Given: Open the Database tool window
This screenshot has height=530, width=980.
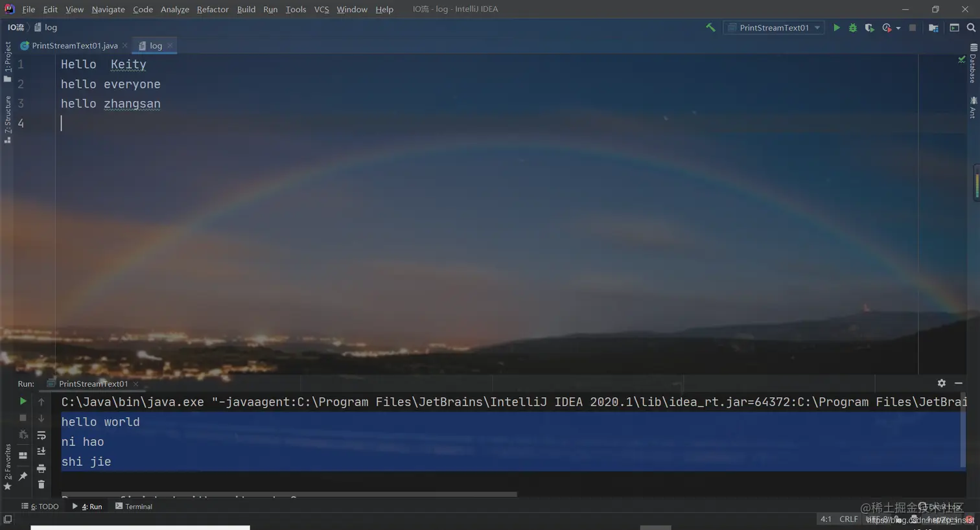Looking at the screenshot, I should (973, 63).
